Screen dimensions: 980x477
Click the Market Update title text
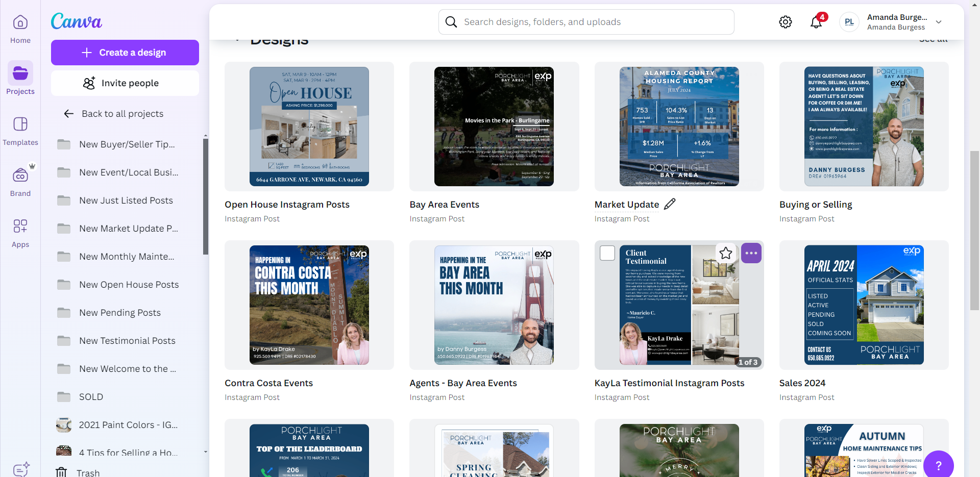pyautogui.click(x=627, y=205)
